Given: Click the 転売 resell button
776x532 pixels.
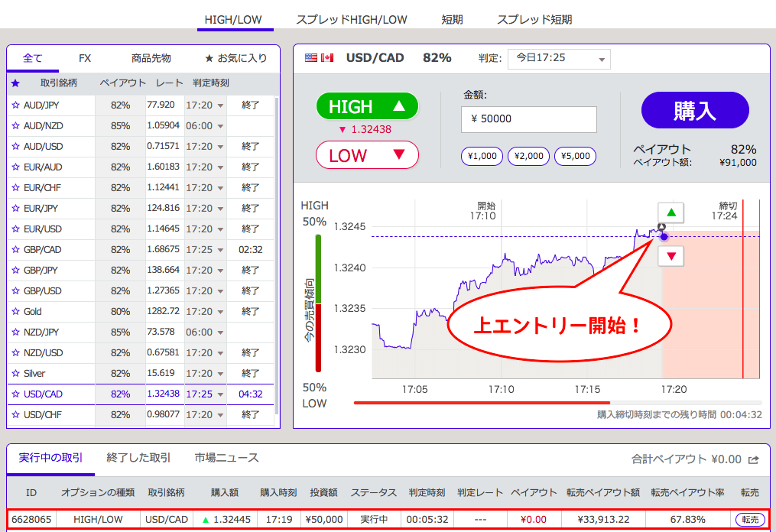Looking at the screenshot, I should click(749, 520).
